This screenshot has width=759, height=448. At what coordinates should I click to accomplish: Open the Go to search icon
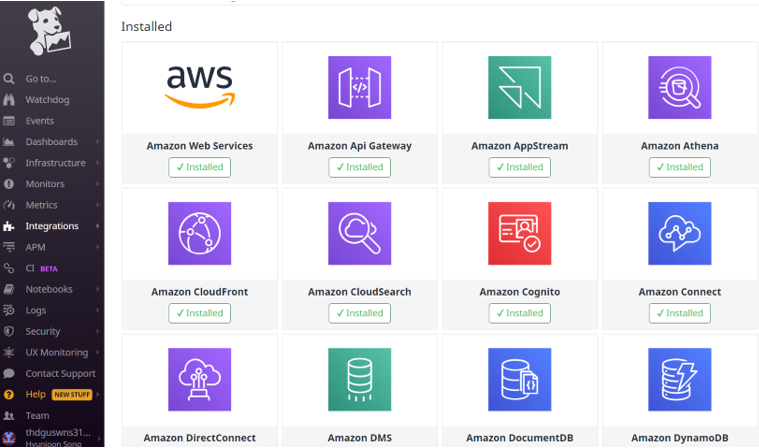click(9, 78)
